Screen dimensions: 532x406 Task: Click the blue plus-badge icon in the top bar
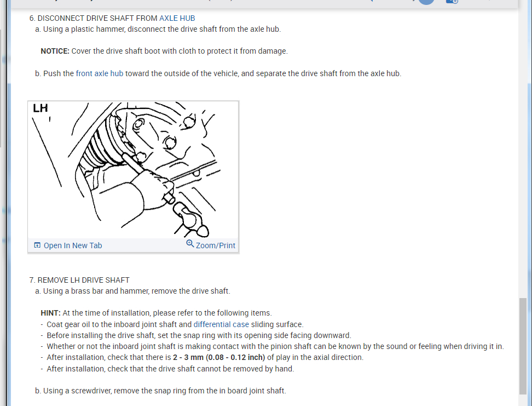tap(452, 2)
